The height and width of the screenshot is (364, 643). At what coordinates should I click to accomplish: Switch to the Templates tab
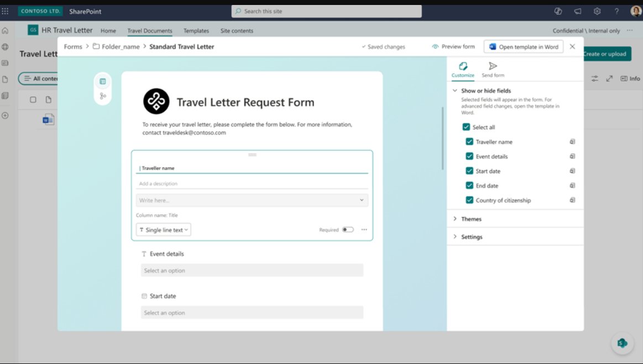(x=196, y=31)
